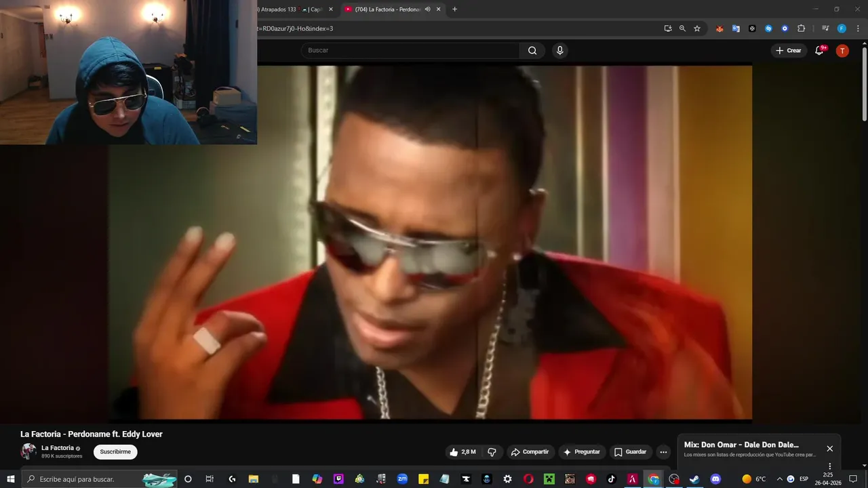Open the Chrome profile F avatar
Screen dimensions: 868x488
[x=842, y=28]
